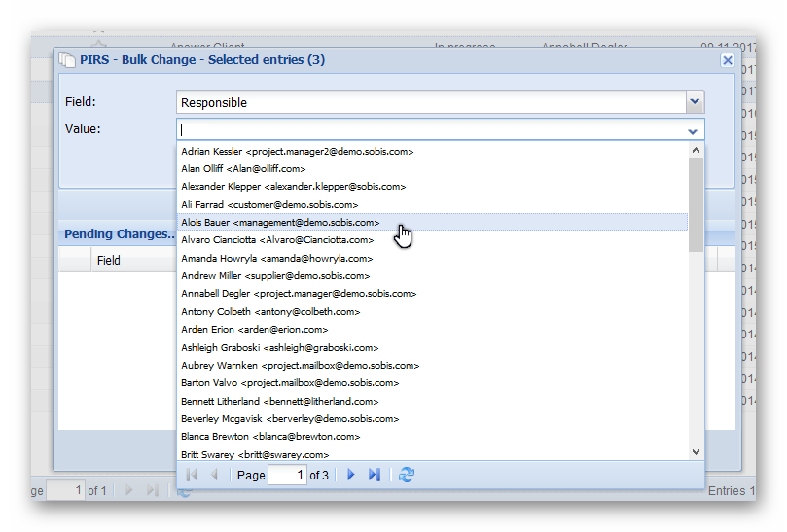The image size is (787, 532).
Task: Select Beverley Mcgavisk from the list
Action: (x=289, y=418)
